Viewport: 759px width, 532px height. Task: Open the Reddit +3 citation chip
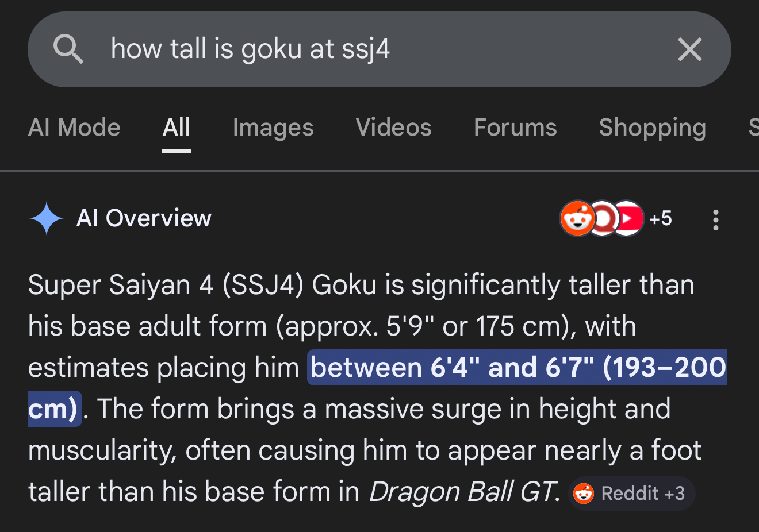pyautogui.click(x=632, y=494)
